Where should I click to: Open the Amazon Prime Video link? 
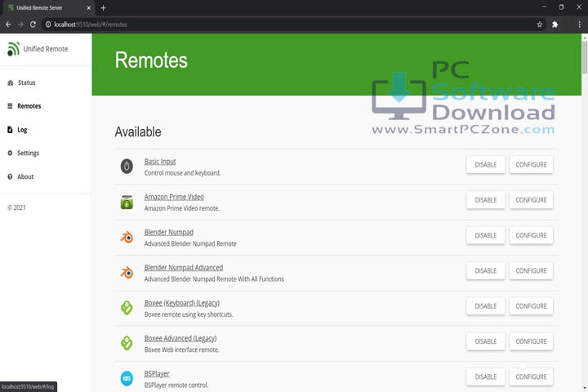pyautogui.click(x=174, y=197)
